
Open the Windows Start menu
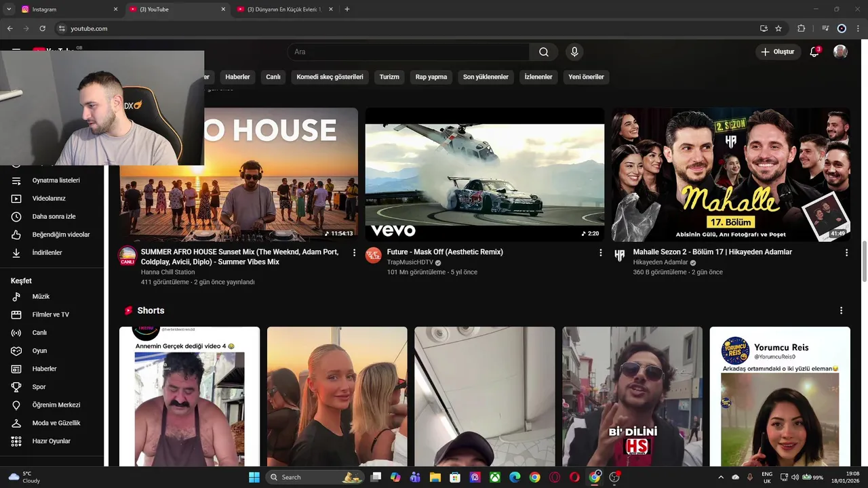pos(254,477)
